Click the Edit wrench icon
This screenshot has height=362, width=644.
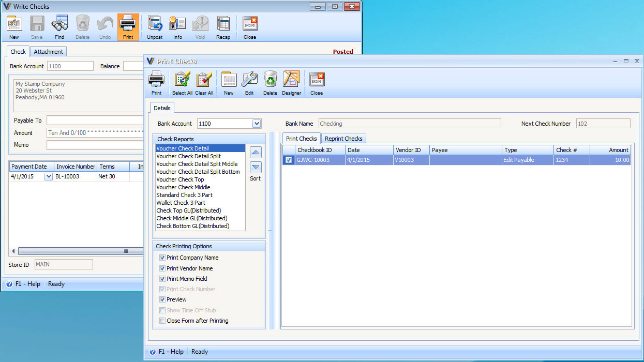coord(249,83)
